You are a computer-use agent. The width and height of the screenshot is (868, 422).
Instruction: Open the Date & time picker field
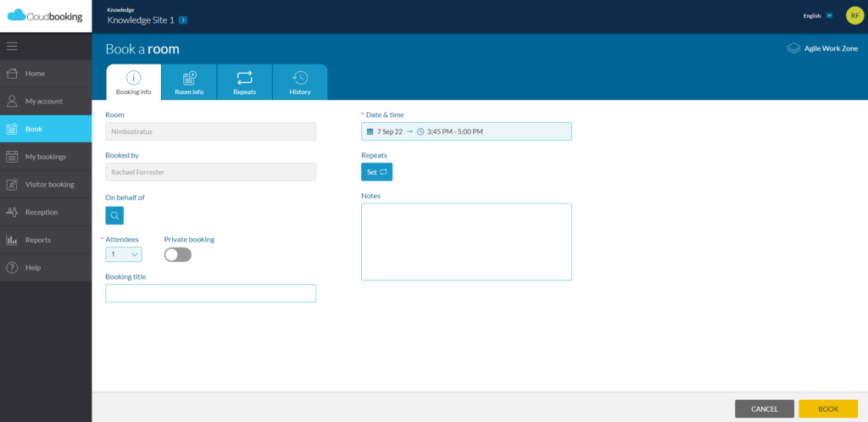click(466, 131)
